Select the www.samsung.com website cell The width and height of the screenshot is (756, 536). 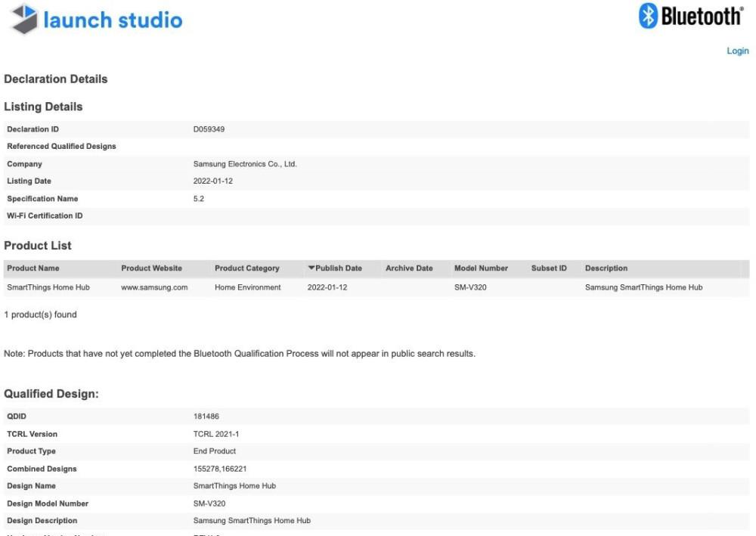(x=154, y=287)
